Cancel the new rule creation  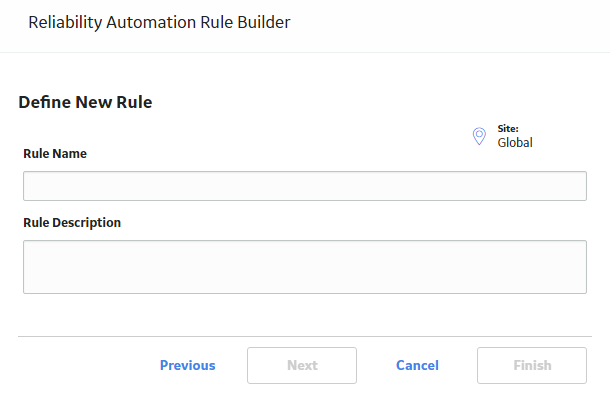click(x=417, y=365)
